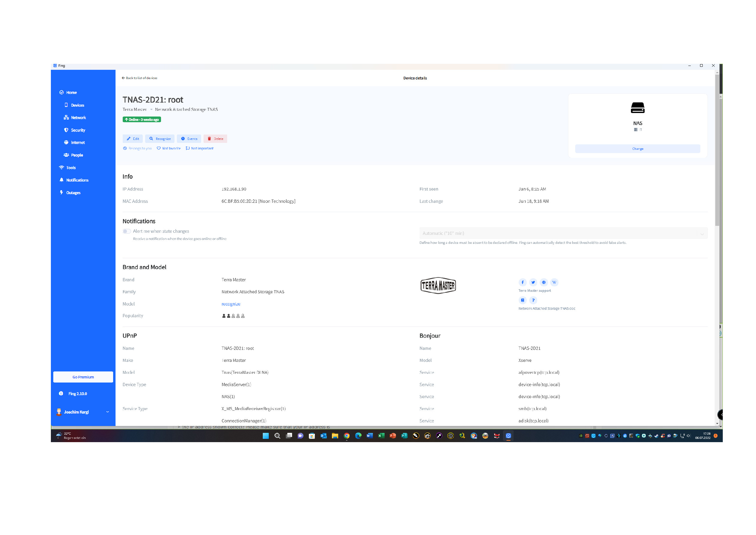This screenshot has height=535, width=756.
Task: Click the Change device type button
Action: (x=637, y=149)
